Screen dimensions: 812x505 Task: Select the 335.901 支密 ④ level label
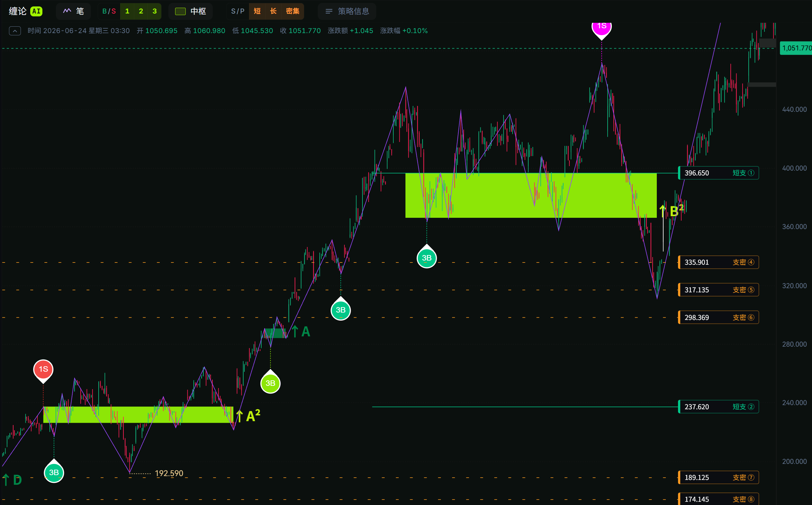coord(718,262)
